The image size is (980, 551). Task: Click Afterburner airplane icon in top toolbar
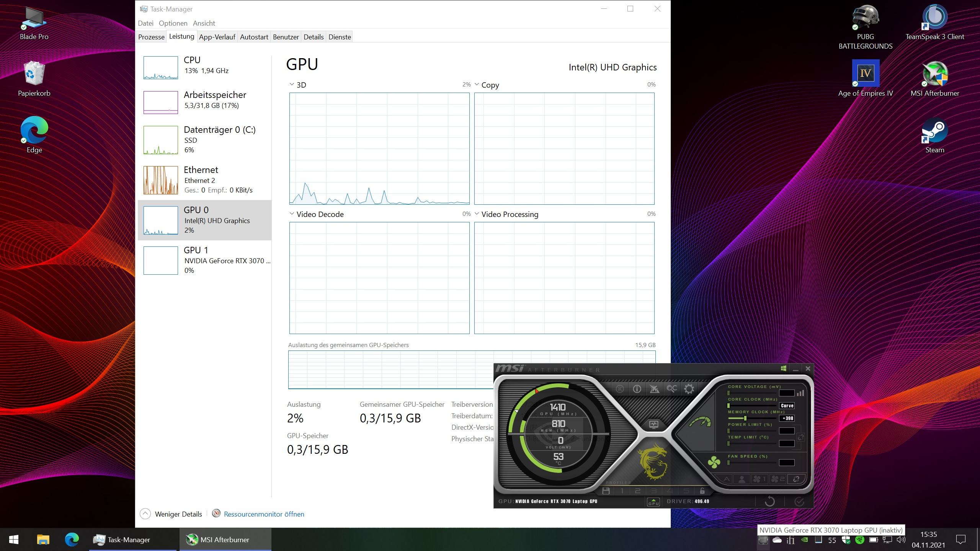(x=654, y=389)
